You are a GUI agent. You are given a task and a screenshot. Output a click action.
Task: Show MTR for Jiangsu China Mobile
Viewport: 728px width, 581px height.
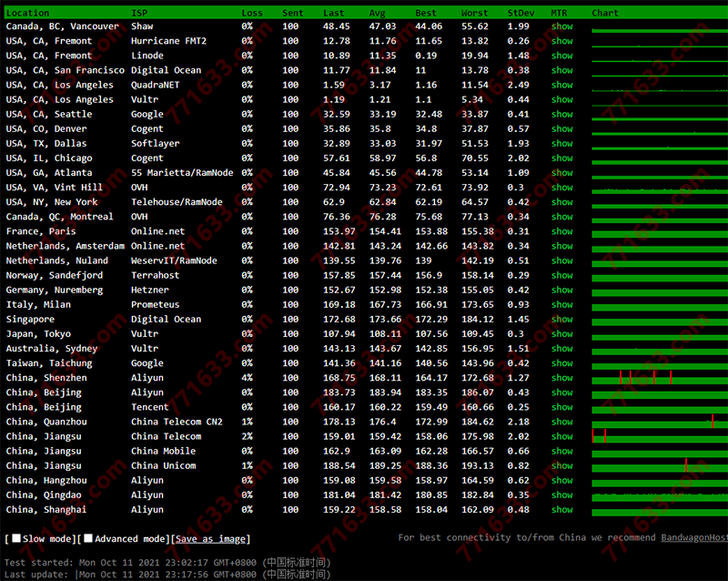click(x=561, y=451)
